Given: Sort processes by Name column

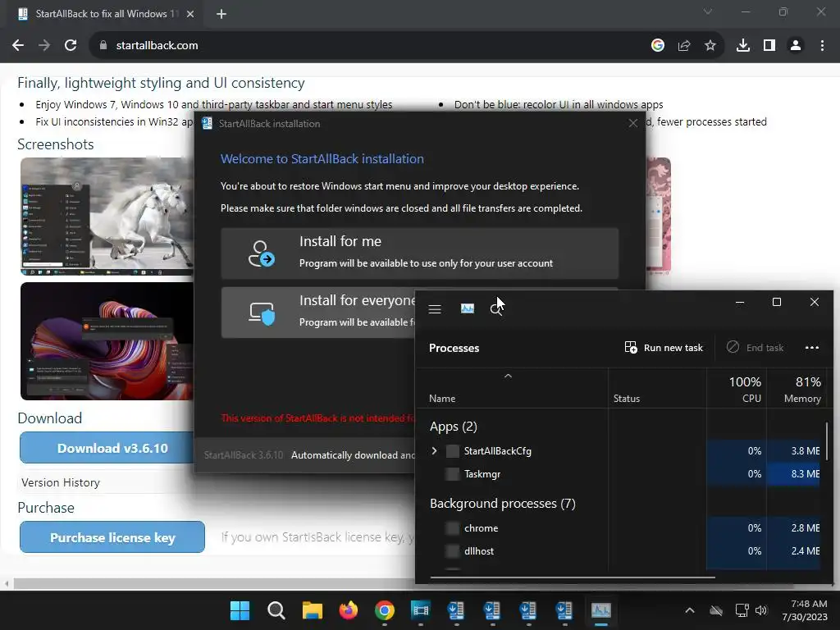Looking at the screenshot, I should coord(442,399).
